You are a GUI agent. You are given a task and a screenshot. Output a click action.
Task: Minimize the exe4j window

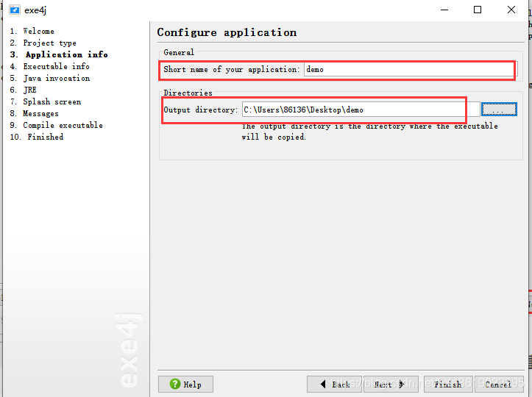click(444, 10)
